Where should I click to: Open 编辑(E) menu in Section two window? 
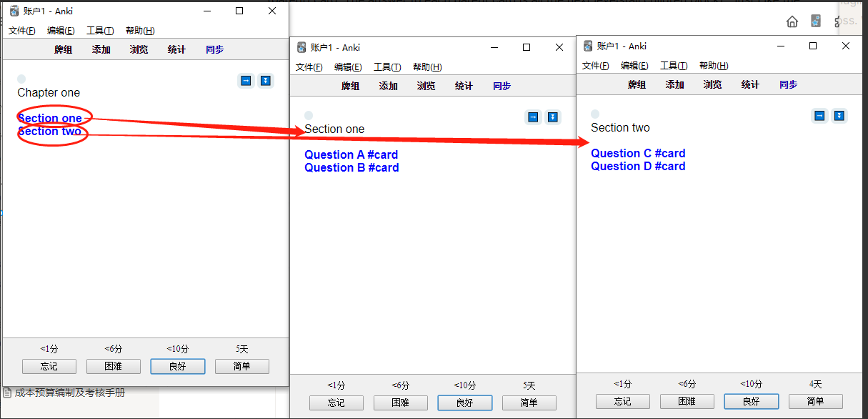pos(634,66)
